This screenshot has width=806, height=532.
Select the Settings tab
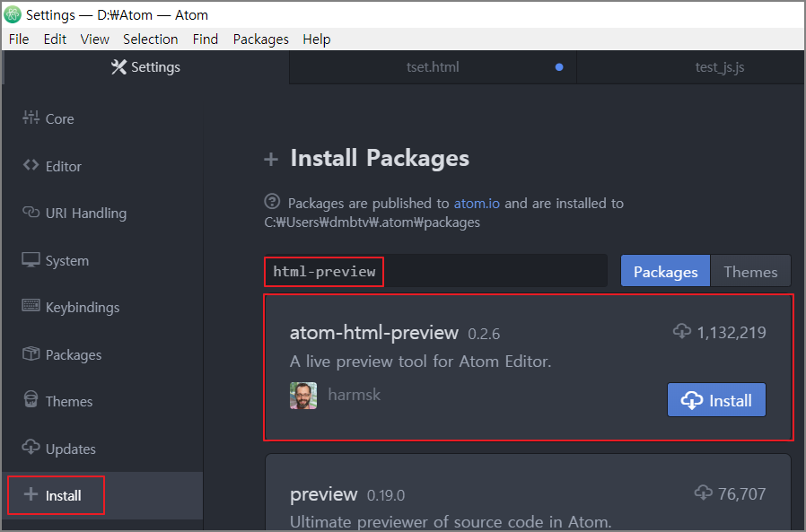point(145,66)
